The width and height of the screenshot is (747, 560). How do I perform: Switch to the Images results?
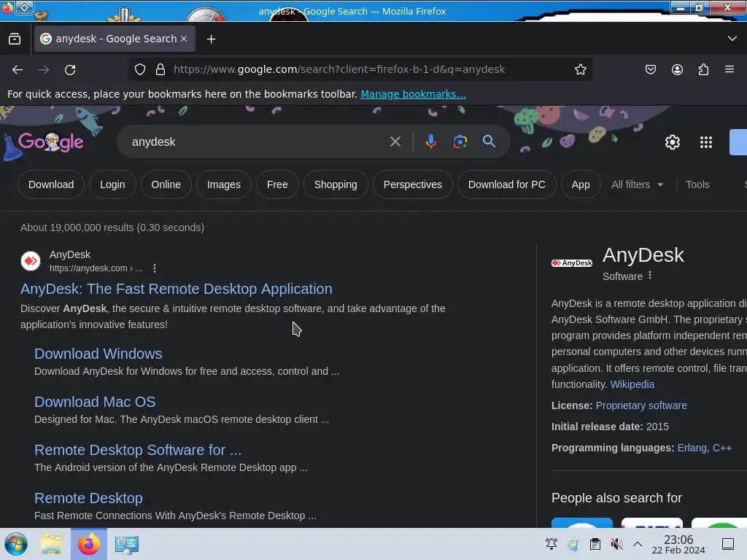[x=223, y=184]
